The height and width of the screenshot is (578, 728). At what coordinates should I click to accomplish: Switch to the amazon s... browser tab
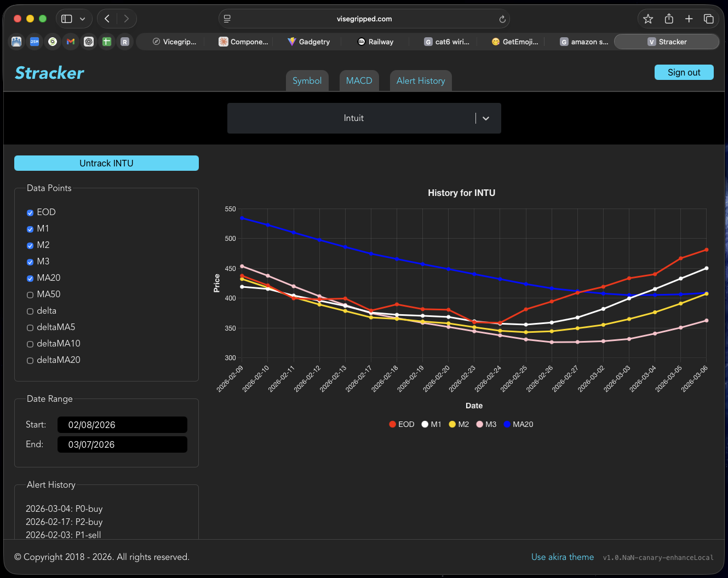(x=584, y=42)
